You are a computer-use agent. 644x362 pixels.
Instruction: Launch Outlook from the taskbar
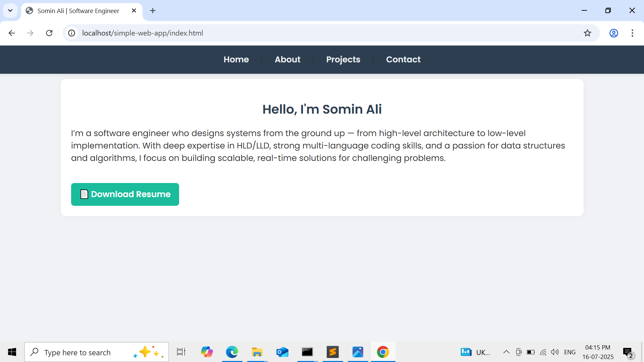click(282, 352)
